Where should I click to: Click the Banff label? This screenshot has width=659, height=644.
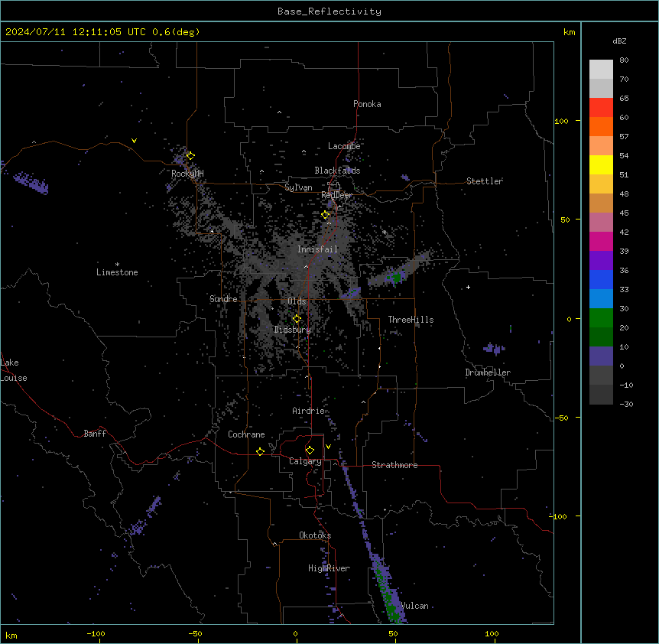(x=95, y=434)
